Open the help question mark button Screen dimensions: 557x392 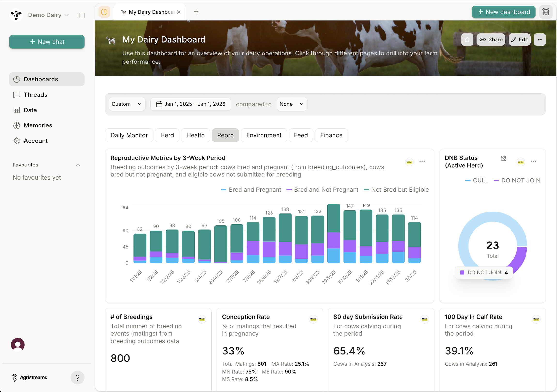pos(77,377)
